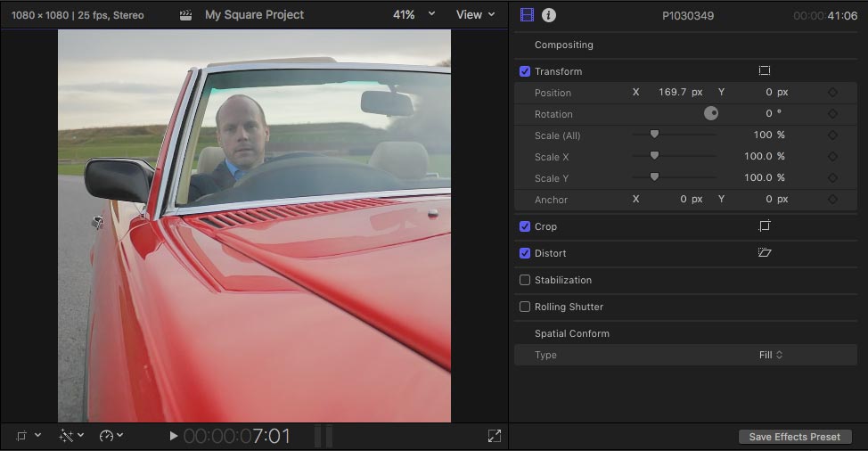Click the Scale Y slider

(x=675, y=177)
